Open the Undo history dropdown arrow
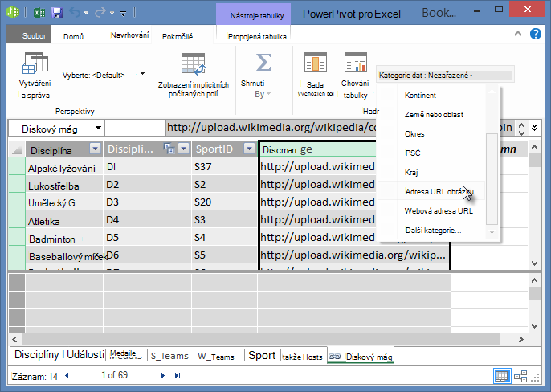Screen dimensions: 551x392 (x=86, y=14)
